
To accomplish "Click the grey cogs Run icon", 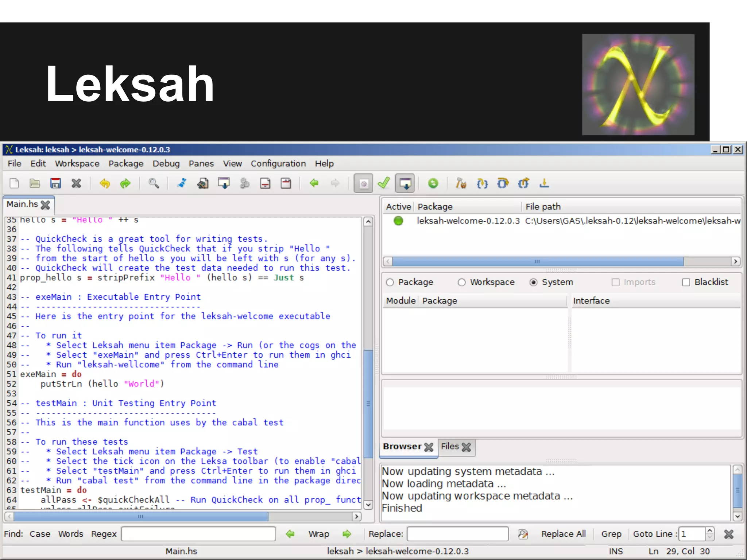I will [x=245, y=183].
